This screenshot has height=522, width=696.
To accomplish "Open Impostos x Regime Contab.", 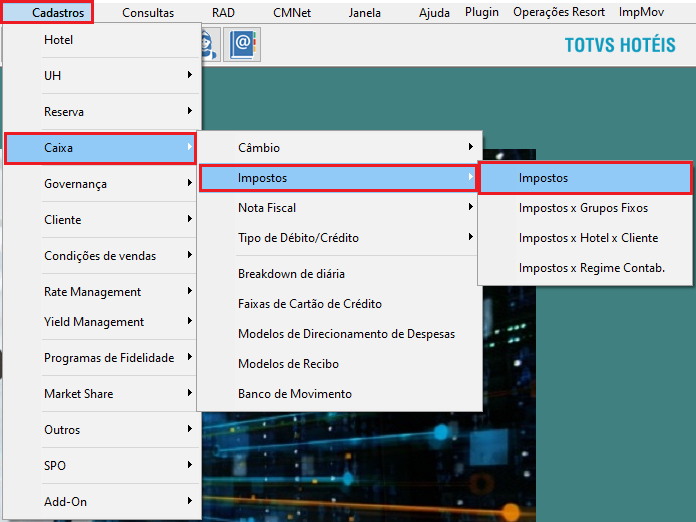I will tap(585, 268).
